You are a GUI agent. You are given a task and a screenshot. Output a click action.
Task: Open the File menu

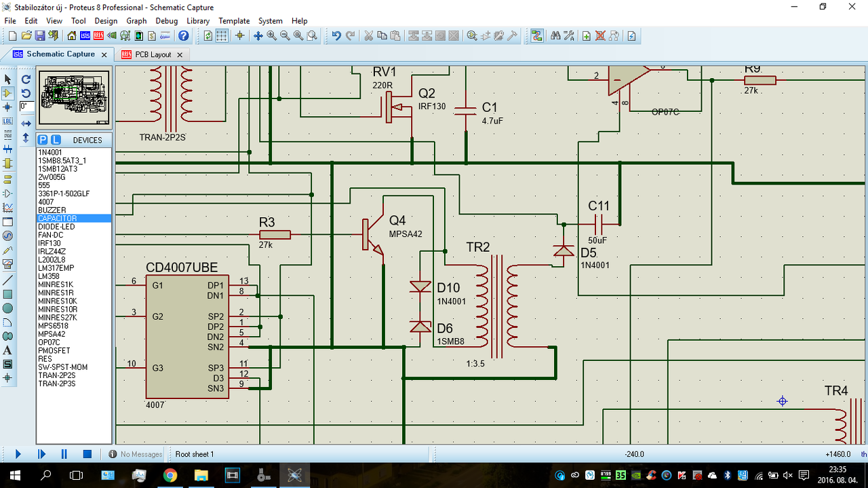click(x=10, y=21)
